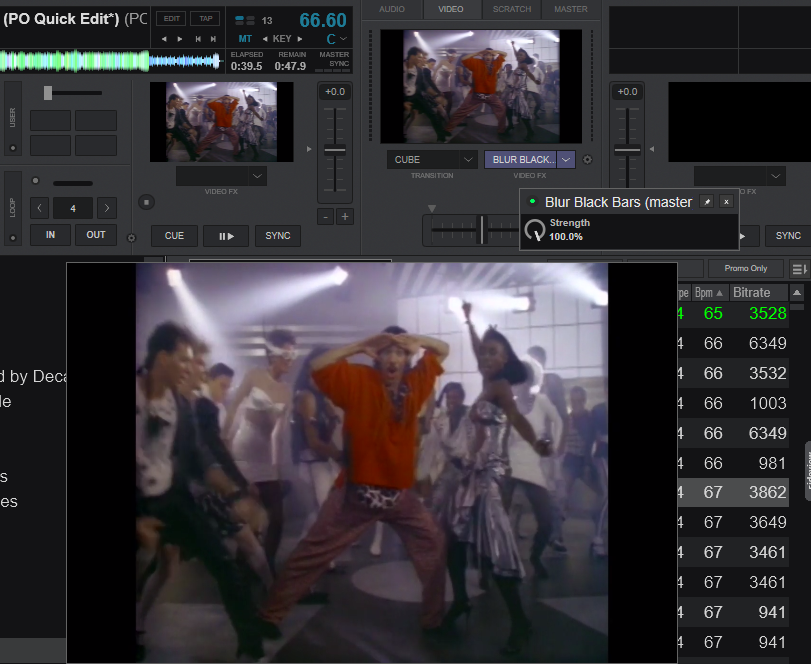Viewport: 811px width, 664px height.
Task: Halve the loop length with the left chevron
Action: 39,208
